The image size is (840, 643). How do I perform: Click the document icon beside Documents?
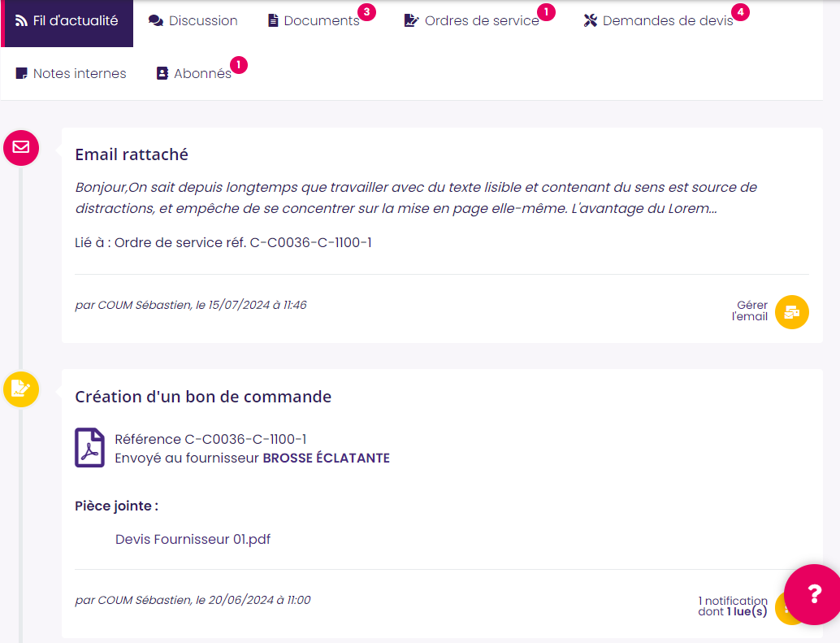pyautogui.click(x=273, y=21)
